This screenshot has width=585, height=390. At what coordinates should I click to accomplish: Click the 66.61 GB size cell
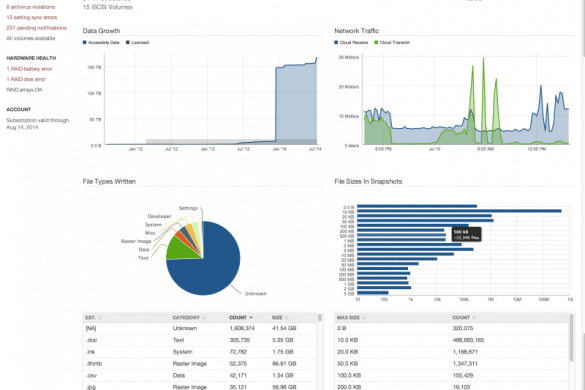[284, 364]
